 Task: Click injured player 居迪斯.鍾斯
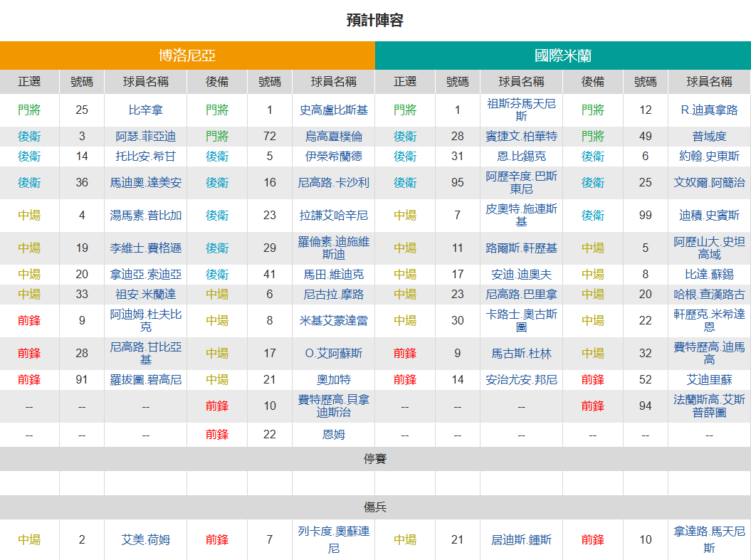[x=521, y=540]
